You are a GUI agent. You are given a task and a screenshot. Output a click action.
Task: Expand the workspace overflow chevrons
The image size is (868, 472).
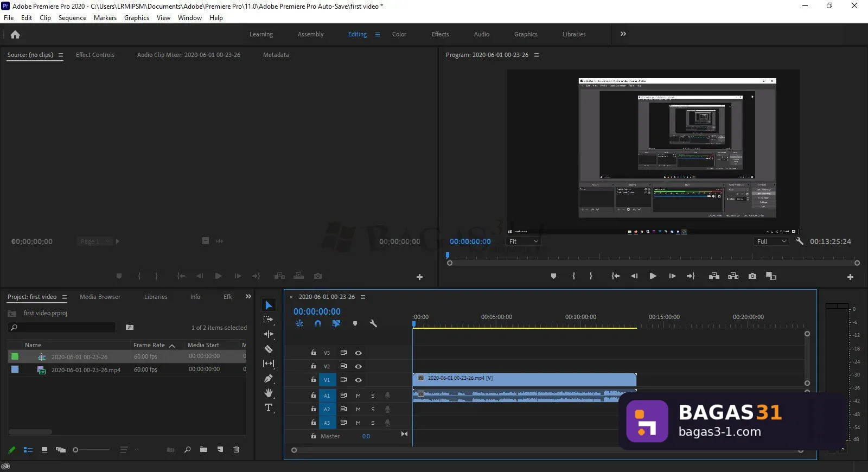point(623,34)
